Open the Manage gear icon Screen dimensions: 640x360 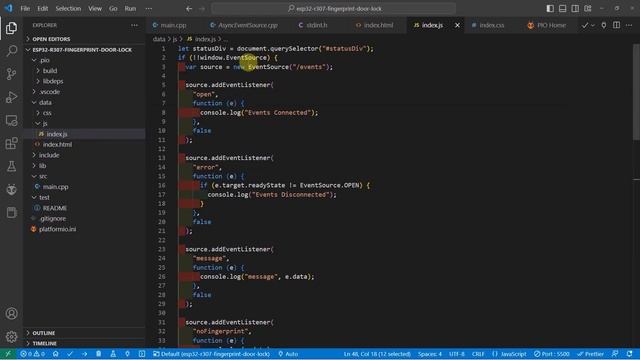tap(11, 337)
